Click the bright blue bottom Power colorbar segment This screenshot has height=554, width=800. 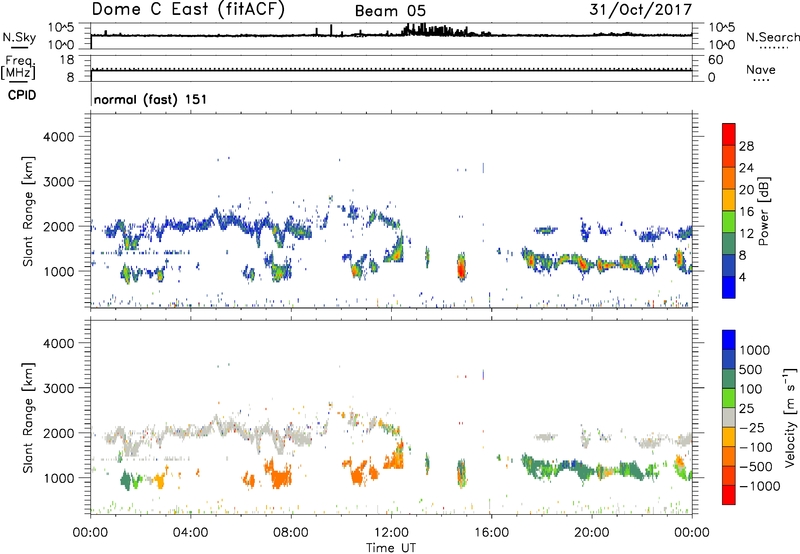tap(729, 287)
